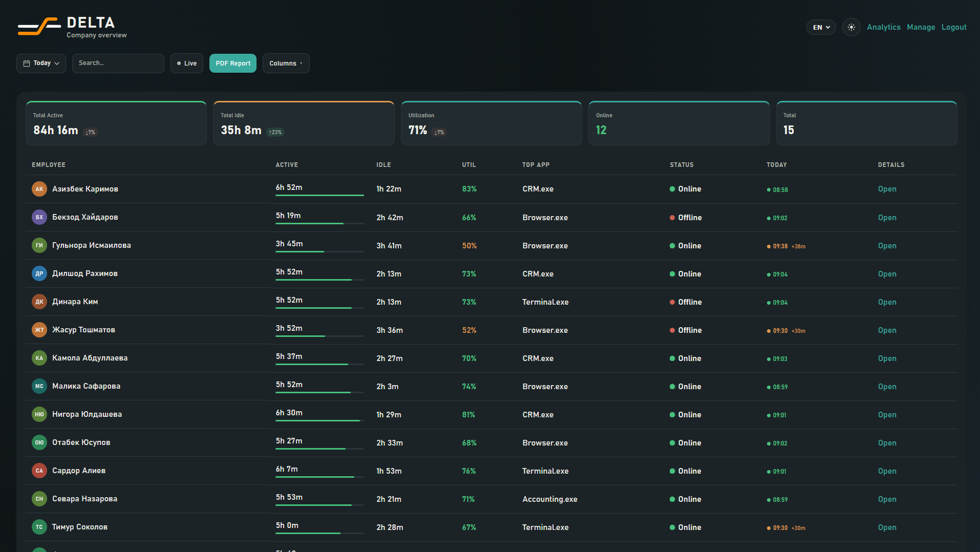Sort by the UTIL column header
Image resolution: width=980 pixels, height=552 pixels.
[469, 165]
